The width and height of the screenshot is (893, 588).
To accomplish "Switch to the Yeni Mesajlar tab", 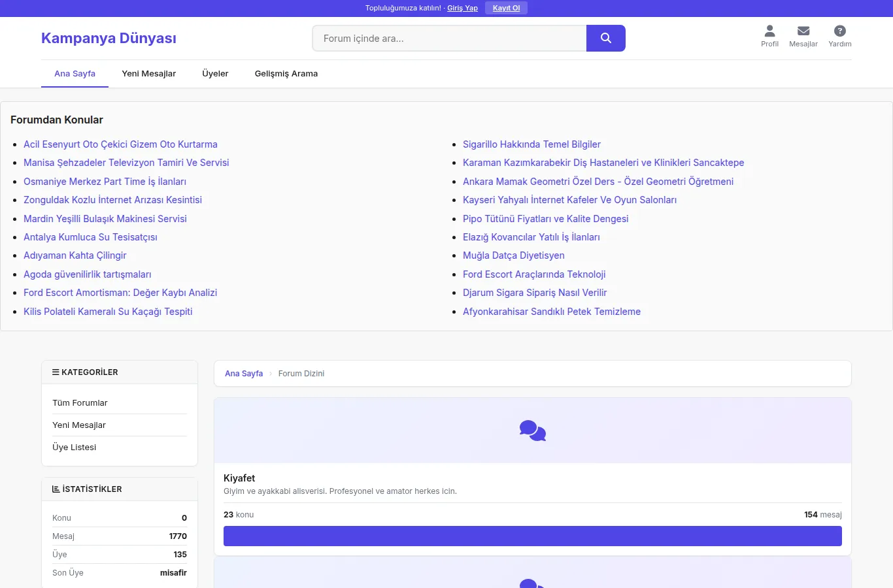I will click(x=148, y=74).
